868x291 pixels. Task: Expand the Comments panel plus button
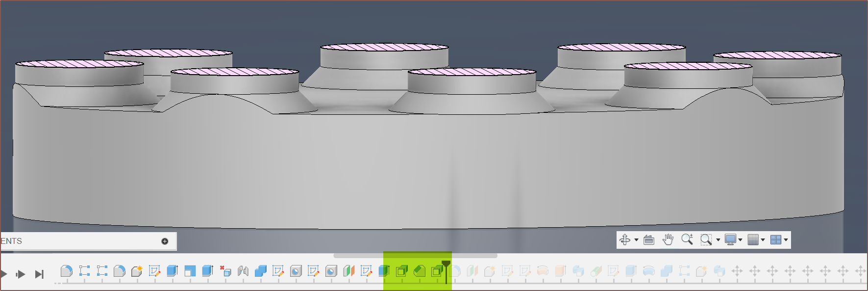point(165,241)
